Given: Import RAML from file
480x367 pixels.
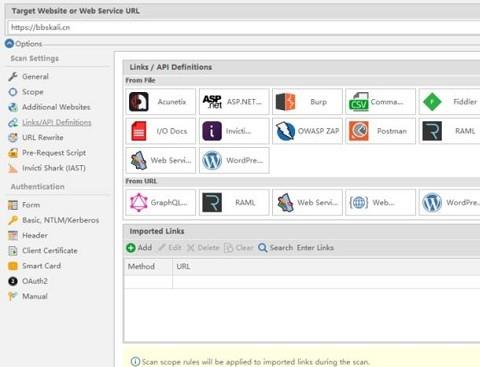Looking at the screenshot, I should click(x=450, y=131).
